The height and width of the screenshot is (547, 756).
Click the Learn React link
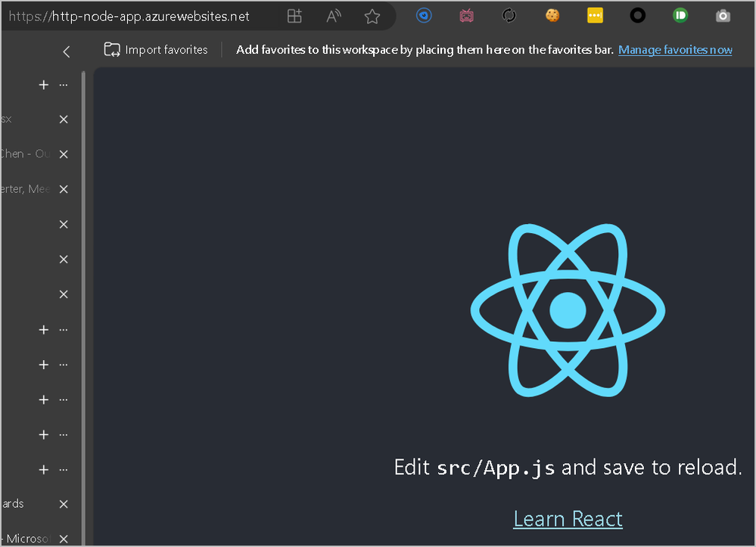pyautogui.click(x=568, y=519)
